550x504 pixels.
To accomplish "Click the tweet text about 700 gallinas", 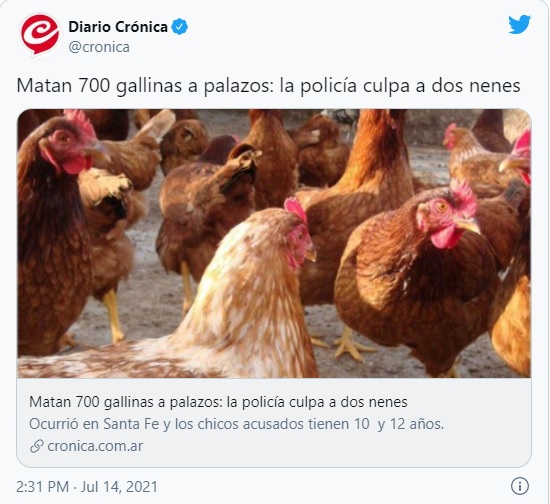I will (268, 86).
